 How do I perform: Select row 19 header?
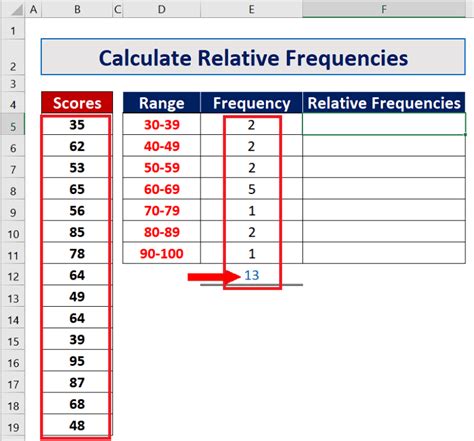13,425
